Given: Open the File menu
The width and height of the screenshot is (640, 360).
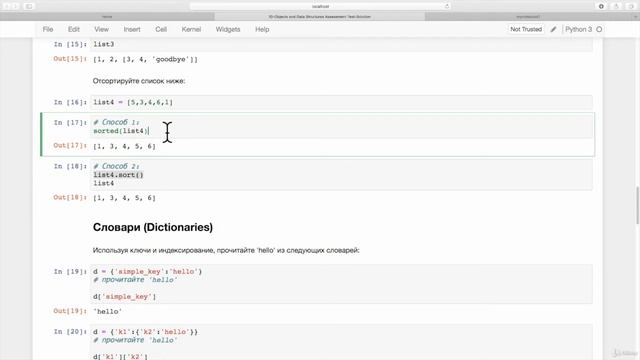Looking at the screenshot, I should coord(48,29).
